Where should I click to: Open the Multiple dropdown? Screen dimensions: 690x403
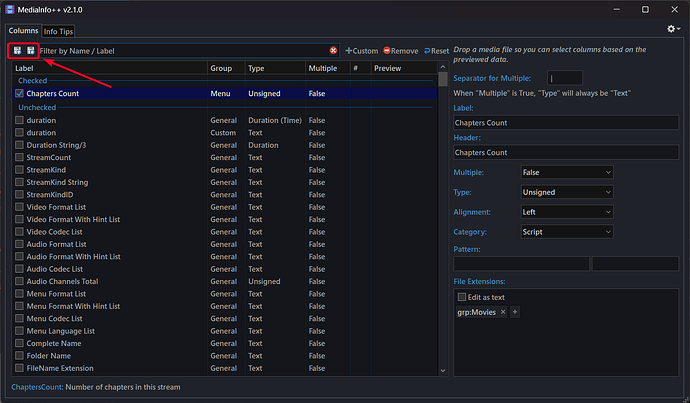click(566, 172)
